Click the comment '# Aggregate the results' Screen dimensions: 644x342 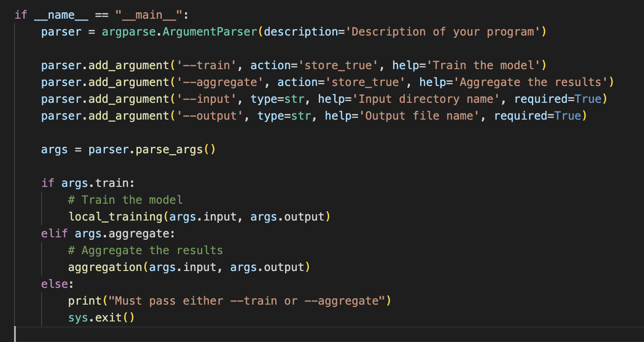(x=145, y=250)
